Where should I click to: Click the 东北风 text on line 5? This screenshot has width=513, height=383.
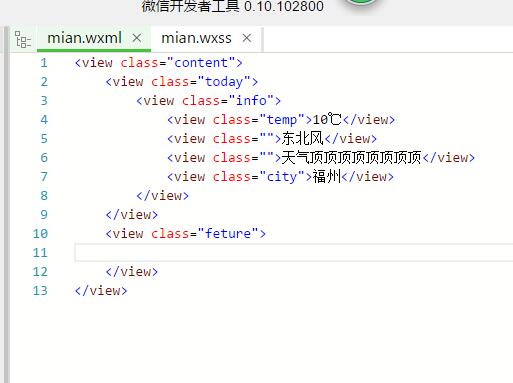pos(302,138)
